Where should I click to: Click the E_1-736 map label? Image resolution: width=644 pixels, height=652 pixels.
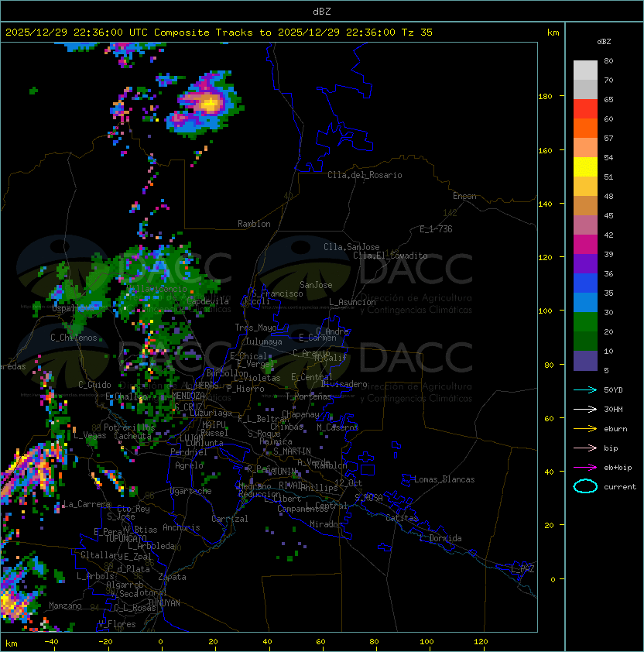[x=436, y=229]
